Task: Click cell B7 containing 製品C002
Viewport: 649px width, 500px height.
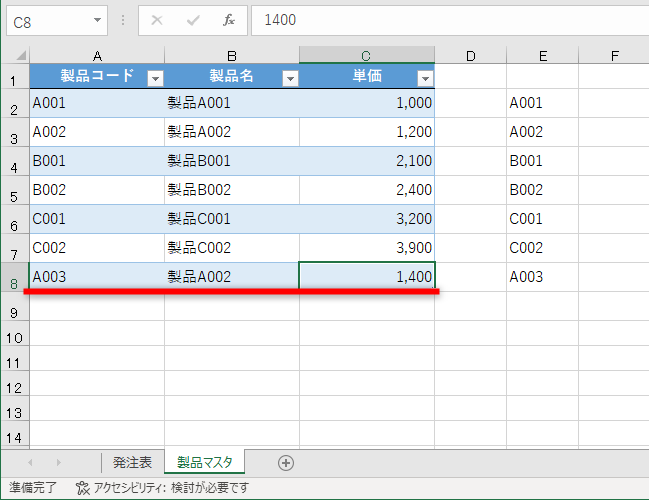Action: (232, 248)
